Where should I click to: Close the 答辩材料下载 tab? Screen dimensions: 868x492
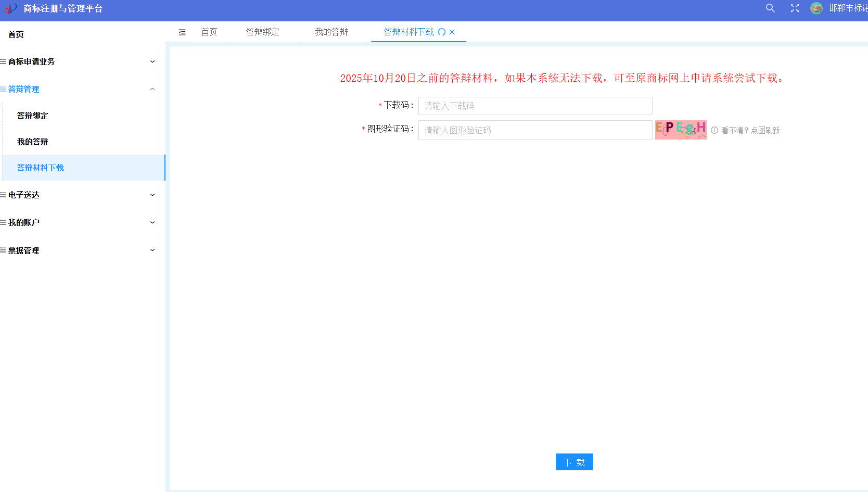click(452, 32)
